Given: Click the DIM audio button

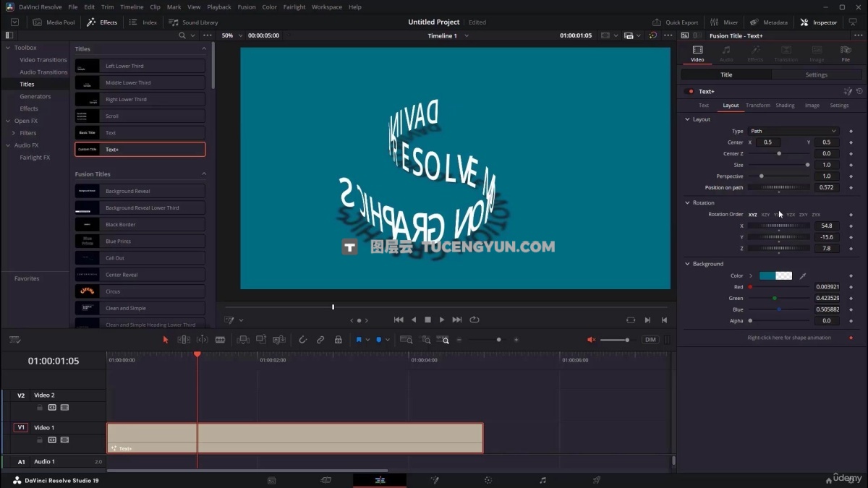Looking at the screenshot, I should coord(650,340).
